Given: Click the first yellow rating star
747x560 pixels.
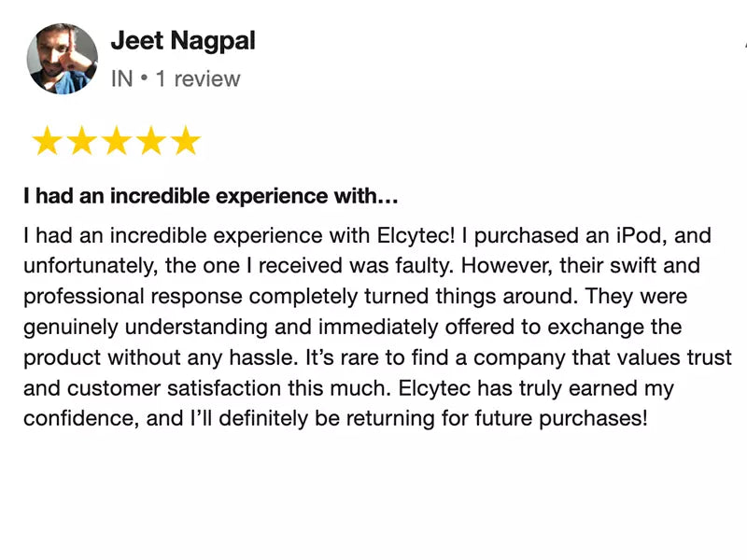Looking at the screenshot, I should tap(47, 142).
